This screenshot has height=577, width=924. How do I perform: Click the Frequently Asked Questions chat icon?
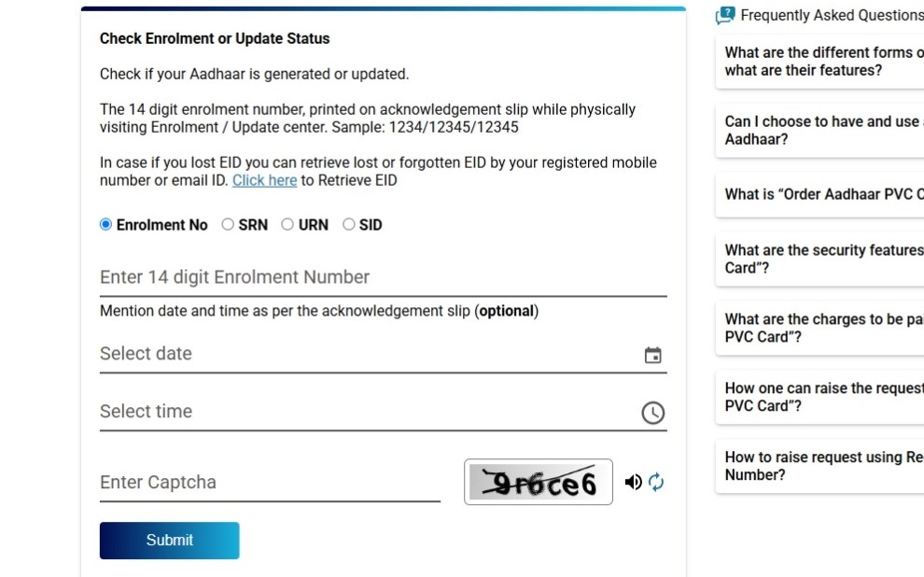[x=725, y=15]
